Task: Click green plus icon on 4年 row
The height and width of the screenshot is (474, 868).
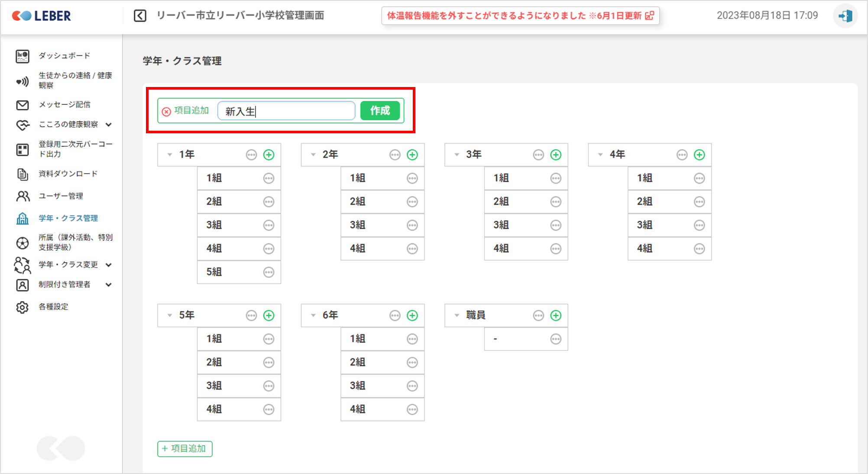Action: (699, 155)
